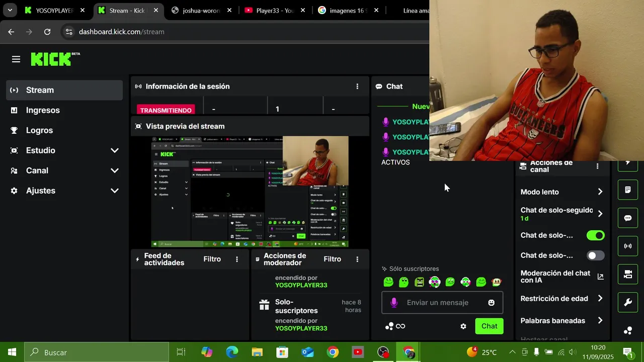Open the wrench tools icon in right sidebar
This screenshot has height=362, width=644.
[628, 303]
